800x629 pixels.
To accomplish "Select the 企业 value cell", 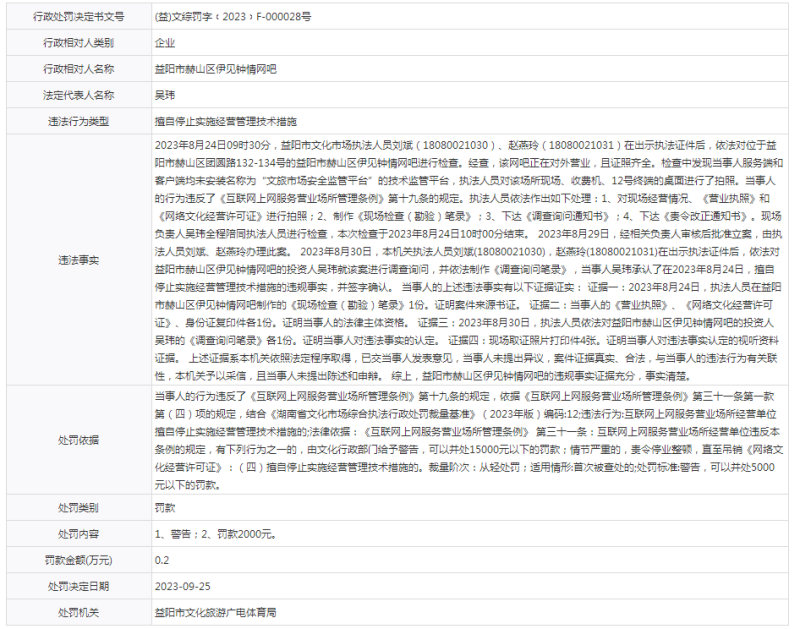I will click(x=166, y=43).
